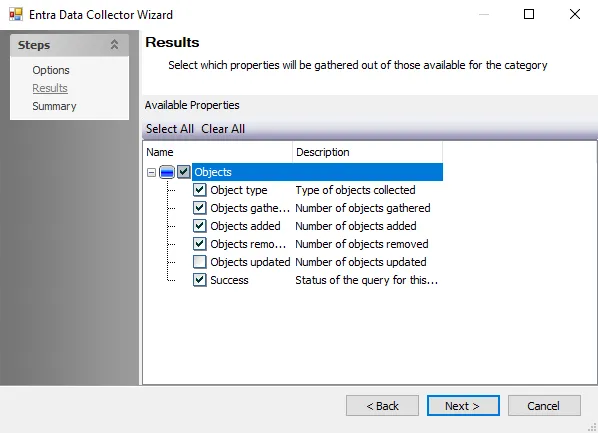Screen dimensions: 598x433
Task: Click the < Back button
Action: (x=382, y=406)
